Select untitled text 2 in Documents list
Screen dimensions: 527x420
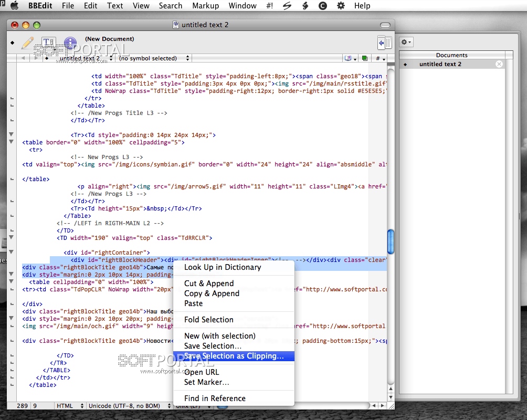[440, 64]
